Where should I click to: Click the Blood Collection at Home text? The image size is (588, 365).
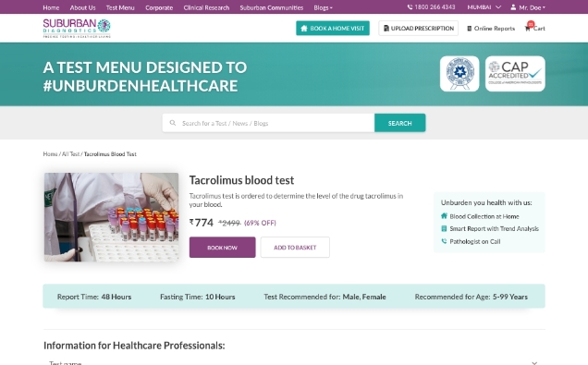[484, 216]
